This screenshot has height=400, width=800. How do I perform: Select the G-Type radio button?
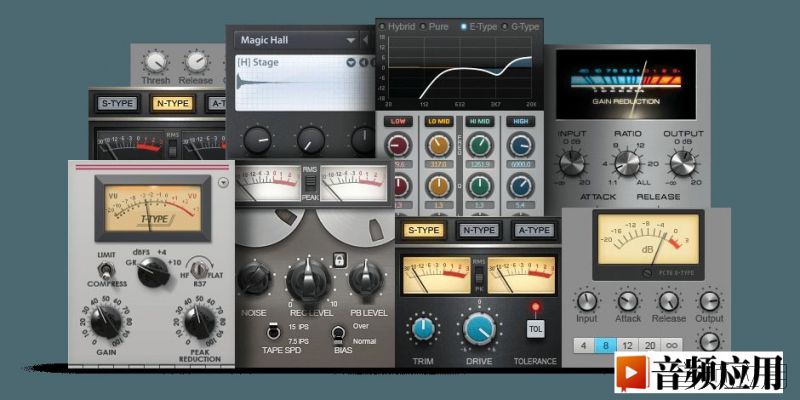505,27
